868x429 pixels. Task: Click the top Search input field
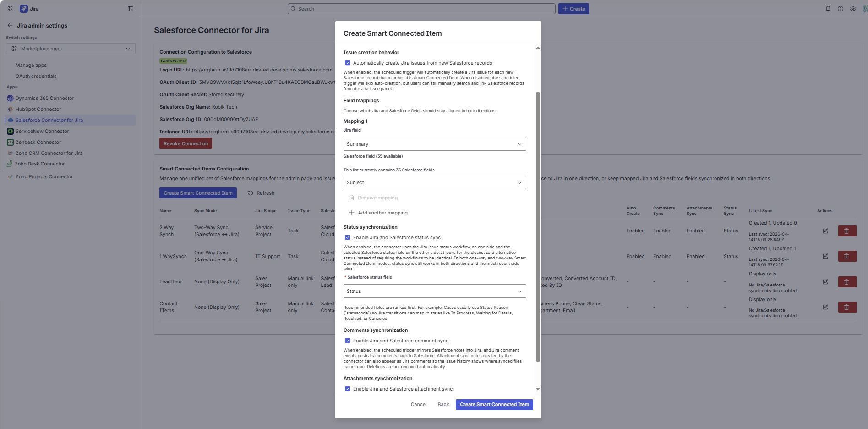(x=421, y=9)
